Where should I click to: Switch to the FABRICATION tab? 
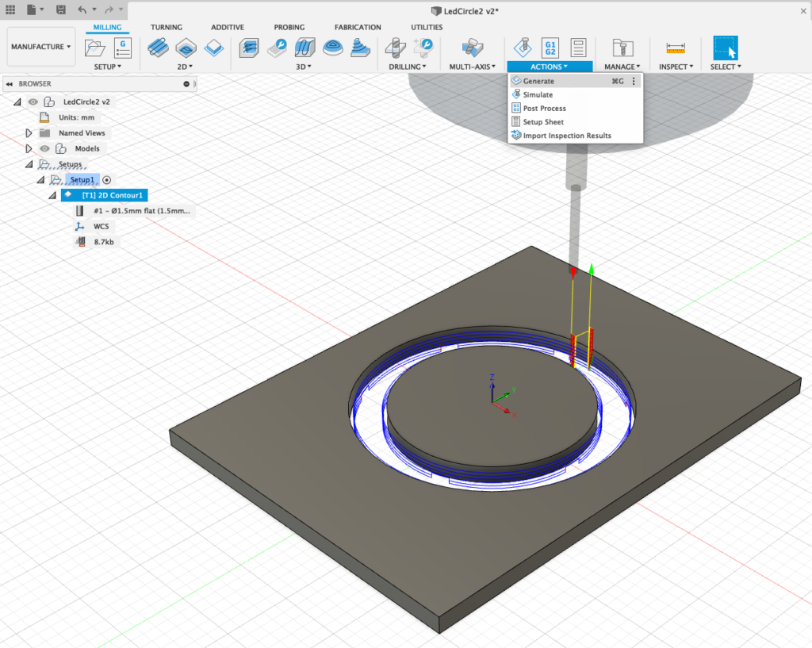[x=358, y=27]
